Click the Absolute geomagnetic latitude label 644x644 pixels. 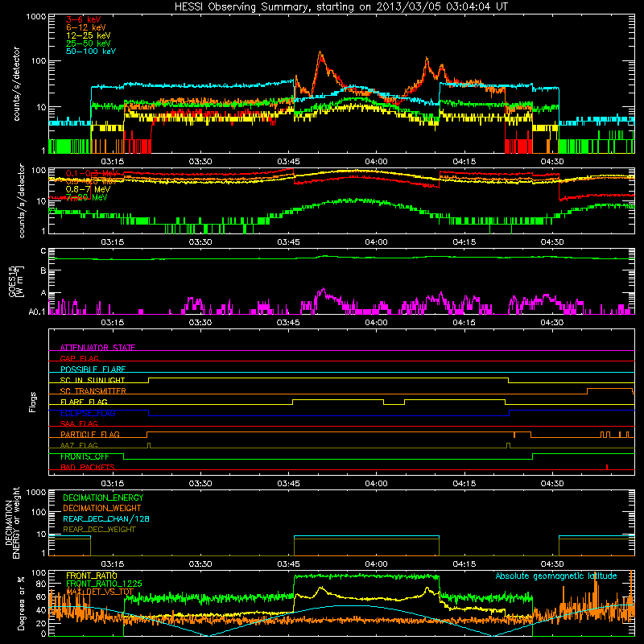click(x=556, y=576)
